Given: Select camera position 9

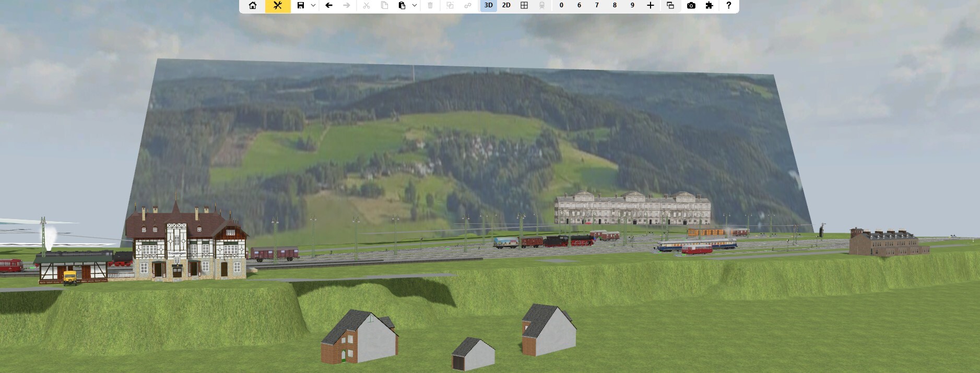Looking at the screenshot, I should click(x=632, y=6).
